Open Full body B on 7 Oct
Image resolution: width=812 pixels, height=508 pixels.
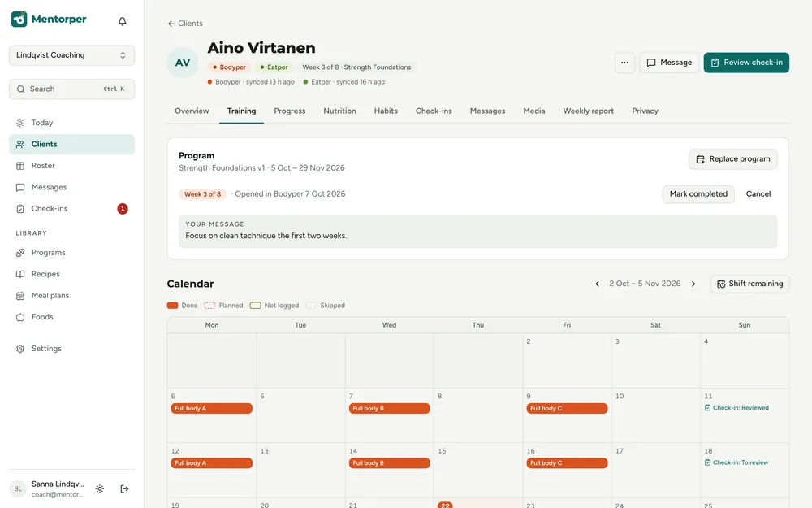coord(390,409)
